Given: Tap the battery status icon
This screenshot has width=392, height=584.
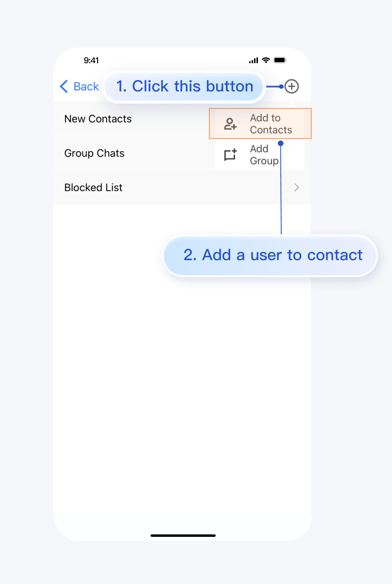Looking at the screenshot, I should pos(280,60).
